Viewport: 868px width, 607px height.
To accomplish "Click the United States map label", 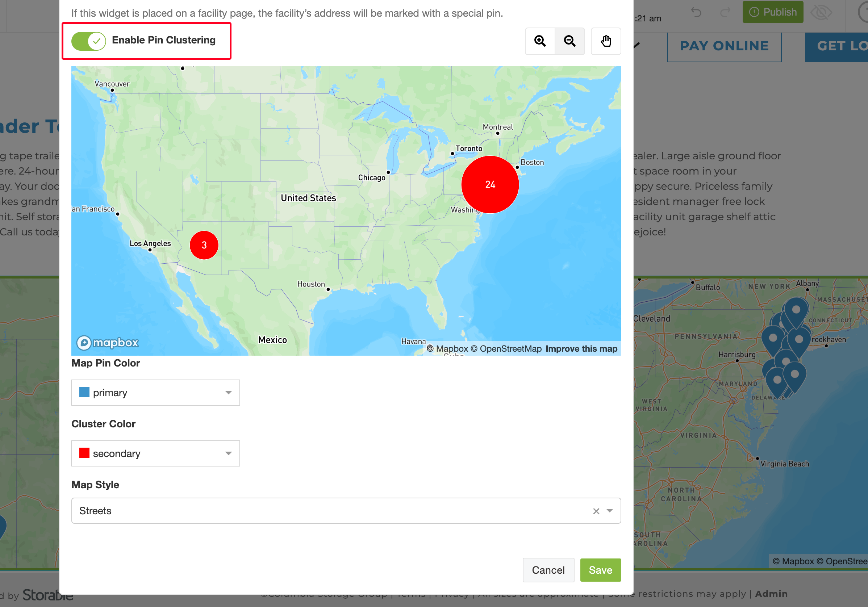I will [308, 198].
